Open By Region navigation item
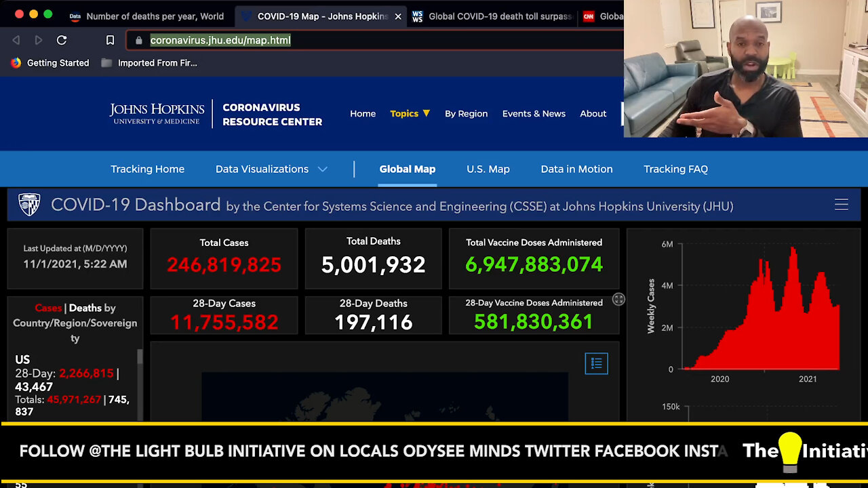The height and width of the screenshot is (488, 868). (x=466, y=113)
